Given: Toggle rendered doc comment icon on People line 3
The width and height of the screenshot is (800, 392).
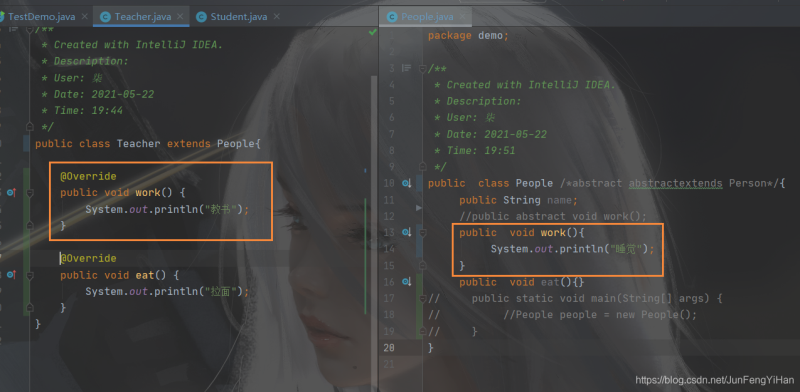Looking at the screenshot, I should click(x=407, y=68).
